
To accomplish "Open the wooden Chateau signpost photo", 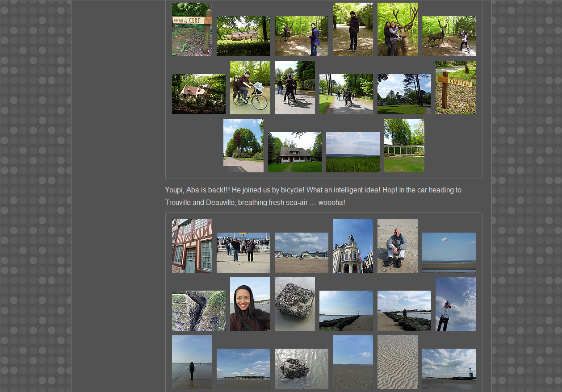I will point(455,88).
